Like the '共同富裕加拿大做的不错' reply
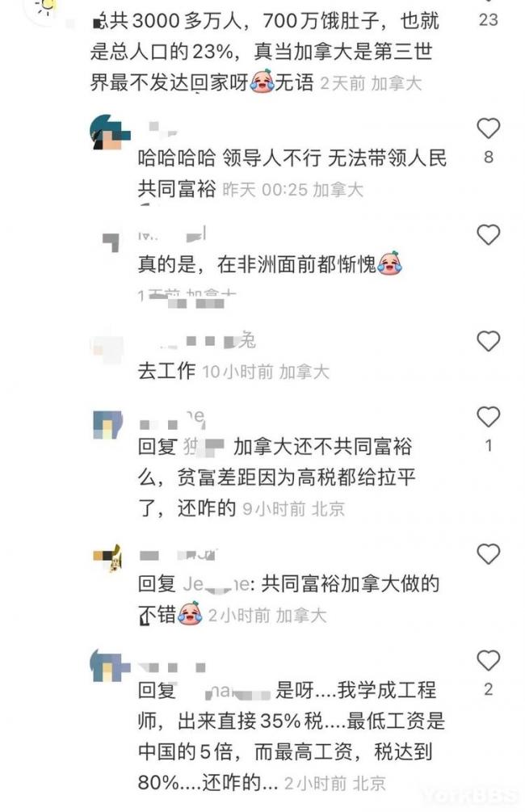Viewport: 525px width, 812px height. point(488,554)
